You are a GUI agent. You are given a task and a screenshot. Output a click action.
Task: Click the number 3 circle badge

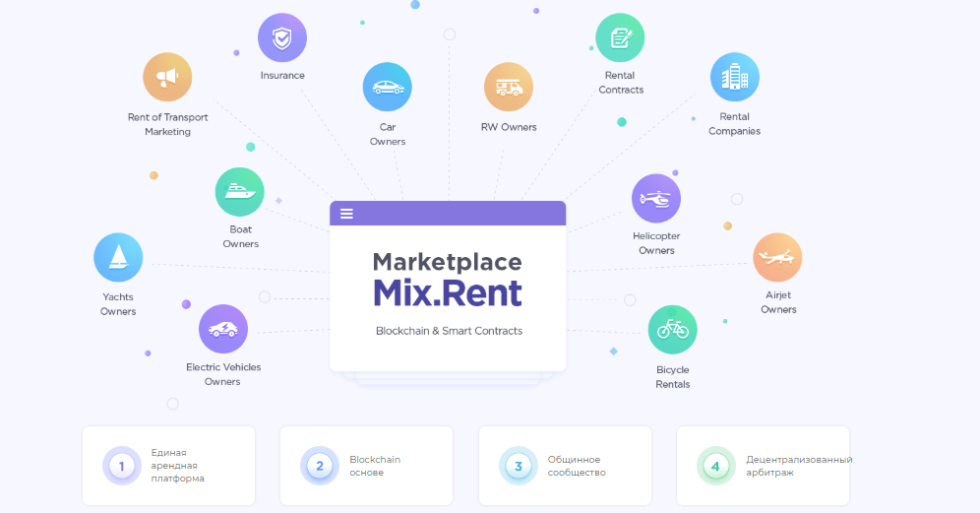tap(519, 466)
